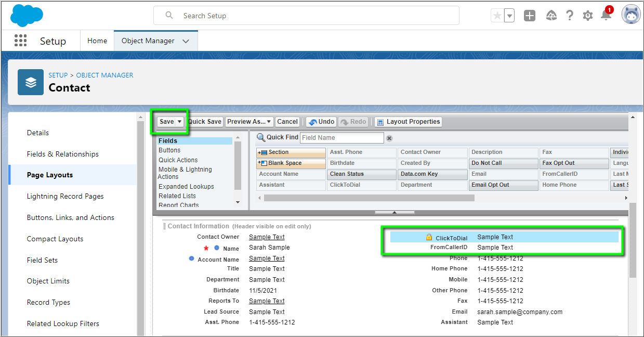Select the Expanded Lookups palette category
644x337 pixels.
tap(186, 187)
